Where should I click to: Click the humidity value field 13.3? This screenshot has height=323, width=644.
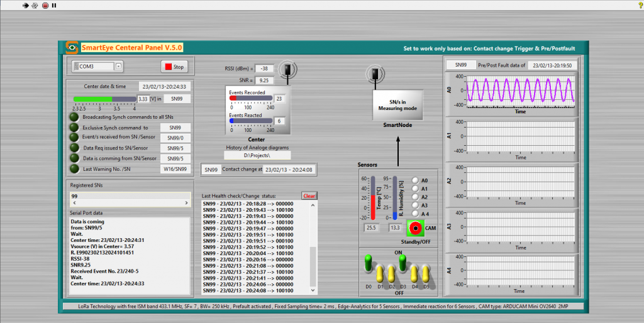[395, 227]
